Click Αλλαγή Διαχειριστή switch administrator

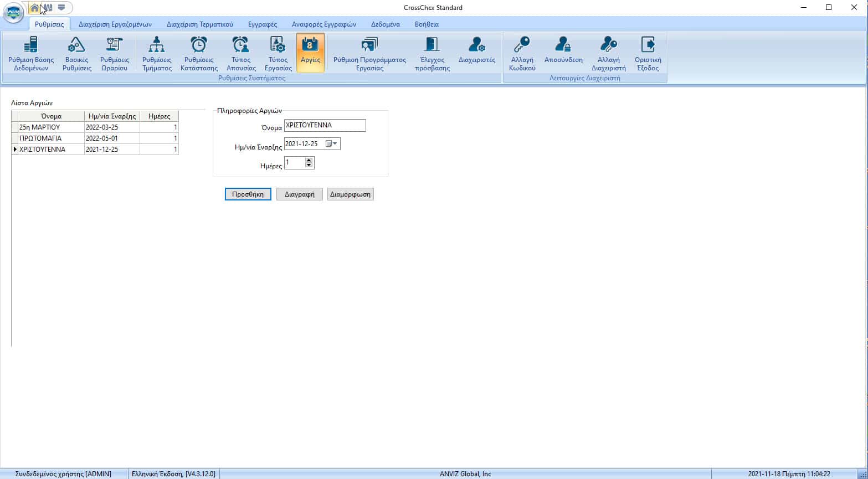608,54
